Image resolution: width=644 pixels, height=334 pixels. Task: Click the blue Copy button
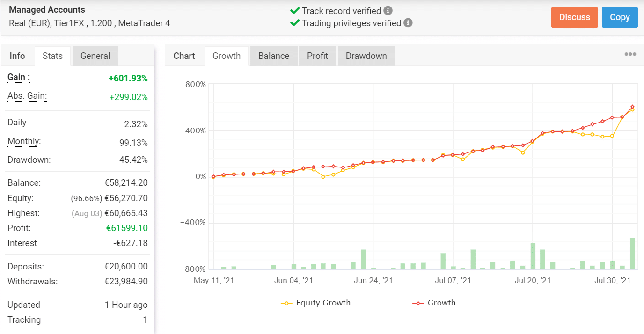[x=619, y=17]
